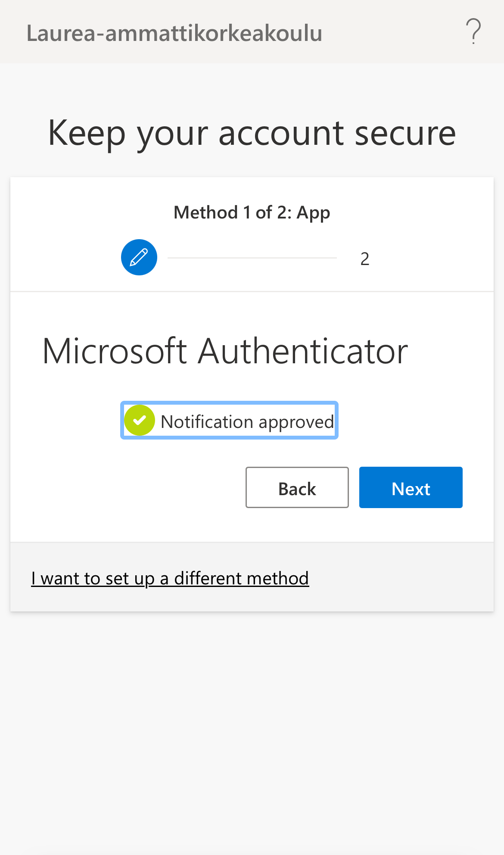Open help via question mark icon
Viewport: 504px width, 855px height.
click(x=473, y=32)
